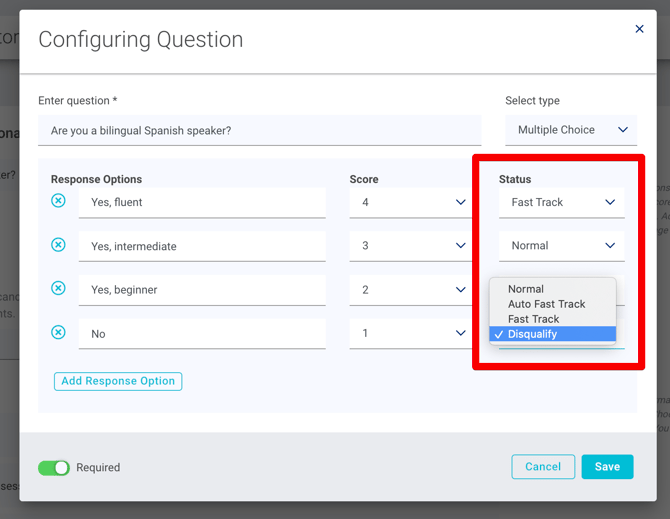
Task: Choose Normal from the status list
Action: tap(526, 289)
